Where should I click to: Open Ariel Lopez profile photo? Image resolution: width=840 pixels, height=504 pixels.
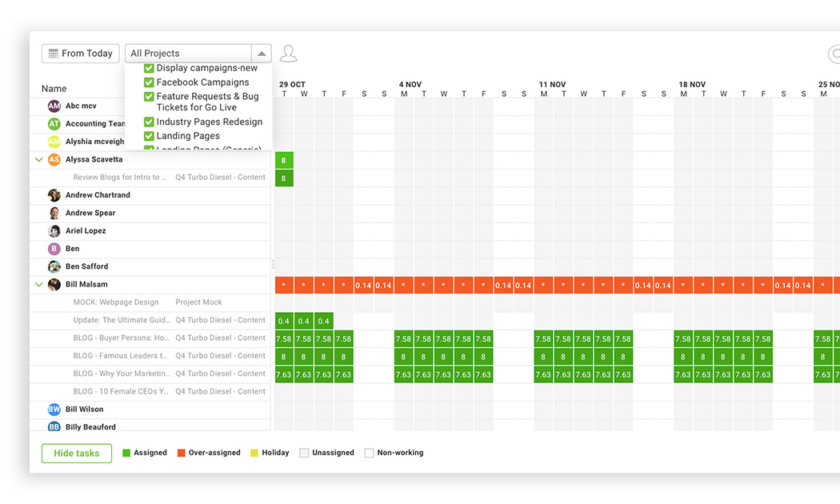click(x=54, y=231)
